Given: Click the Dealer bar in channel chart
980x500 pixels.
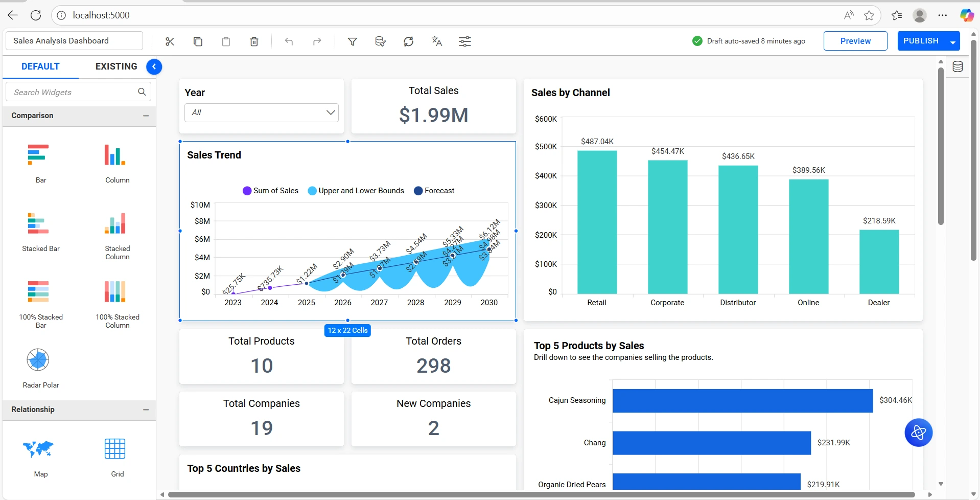Looking at the screenshot, I should click(x=879, y=262).
